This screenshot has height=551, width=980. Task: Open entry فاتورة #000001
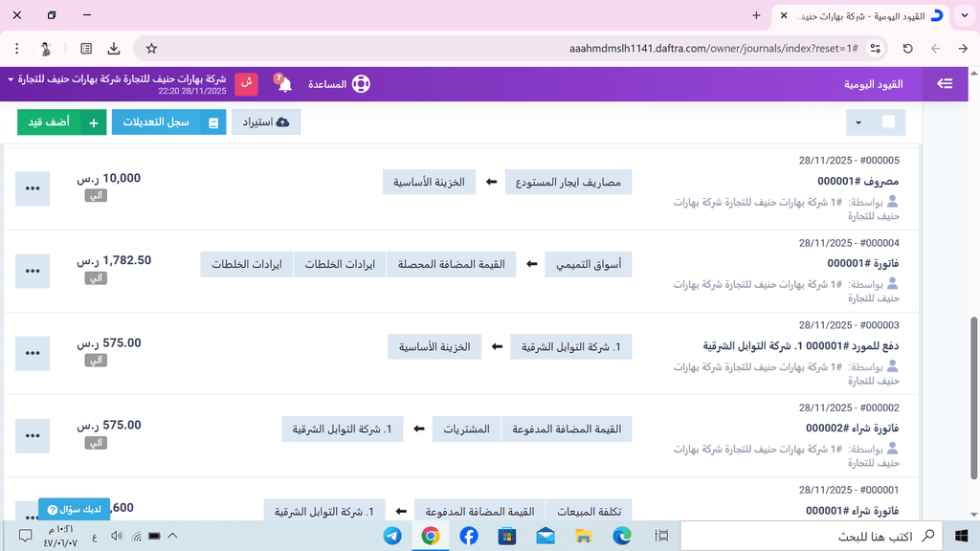point(863,264)
